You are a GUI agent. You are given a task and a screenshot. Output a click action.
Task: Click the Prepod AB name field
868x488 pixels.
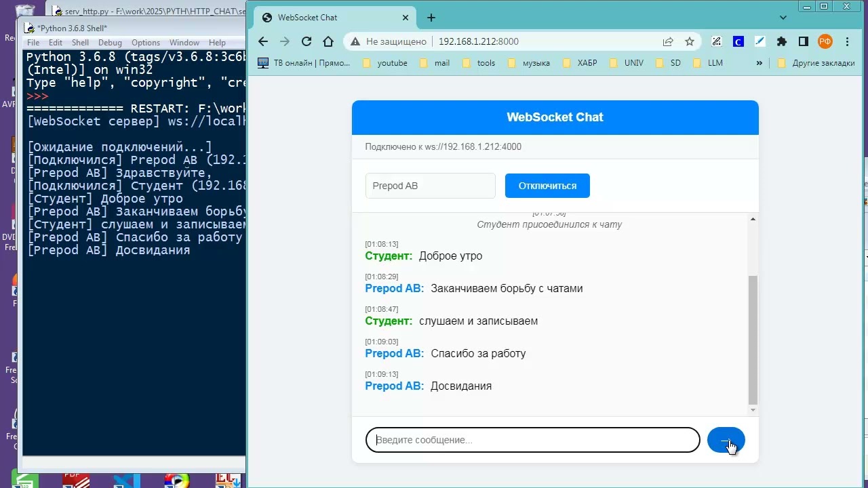(431, 186)
